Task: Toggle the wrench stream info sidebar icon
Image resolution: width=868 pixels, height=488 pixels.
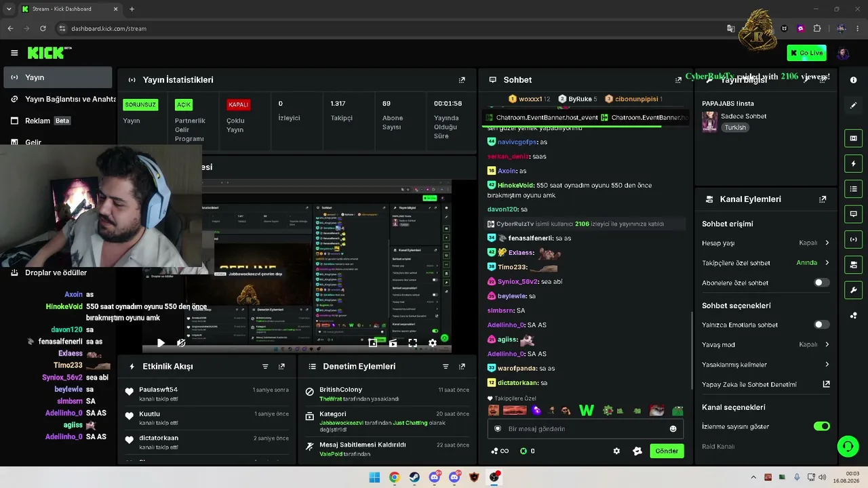Action: 853,290
